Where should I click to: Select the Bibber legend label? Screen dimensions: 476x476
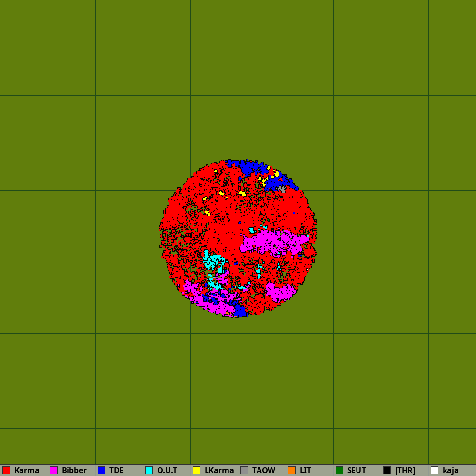[x=74, y=471]
